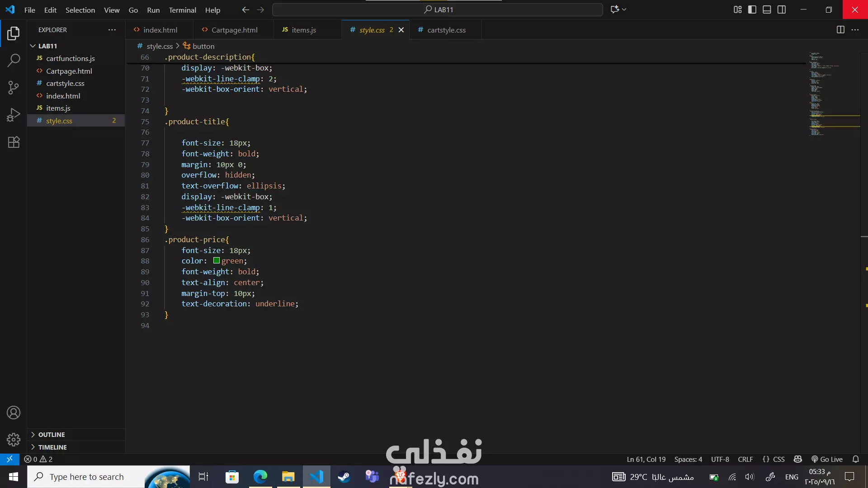Switch to Cartpage.html tab
Viewport: 868px width, 488px height.
click(234, 30)
